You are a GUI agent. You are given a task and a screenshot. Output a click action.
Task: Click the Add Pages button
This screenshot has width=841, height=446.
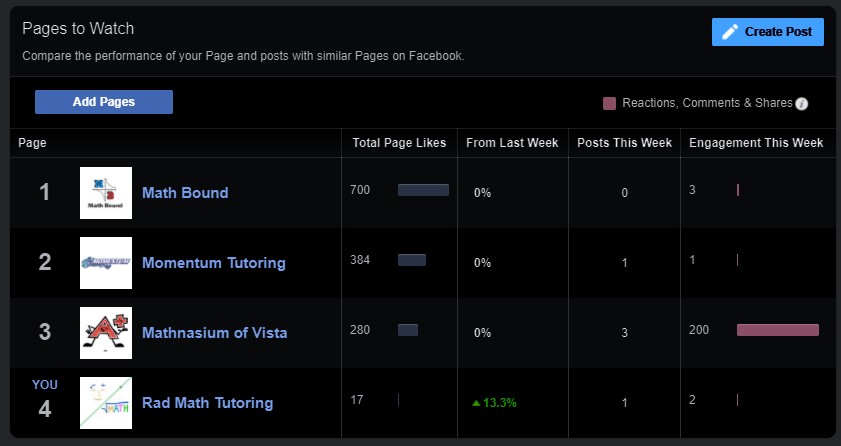click(x=104, y=102)
